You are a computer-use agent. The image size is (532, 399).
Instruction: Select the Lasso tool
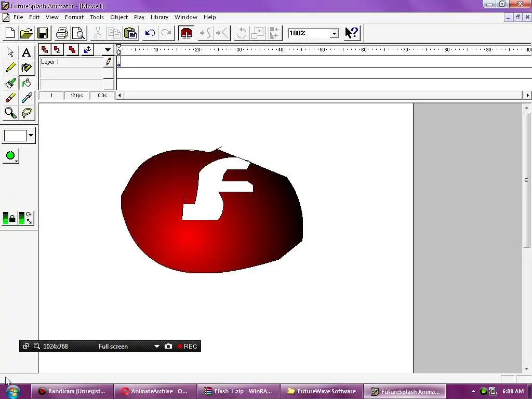click(x=26, y=113)
